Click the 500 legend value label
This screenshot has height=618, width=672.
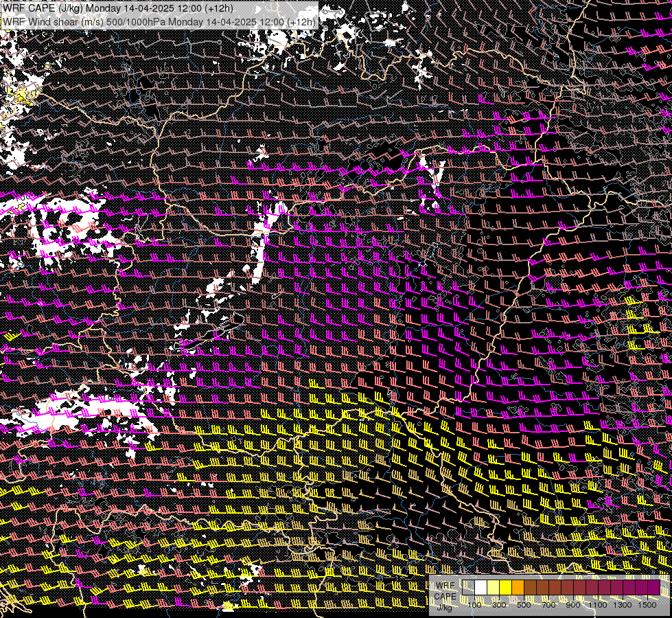[x=524, y=605]
